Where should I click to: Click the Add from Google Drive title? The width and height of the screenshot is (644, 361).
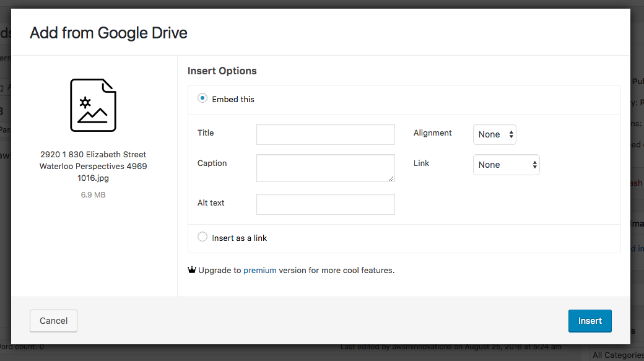[108, 33]
